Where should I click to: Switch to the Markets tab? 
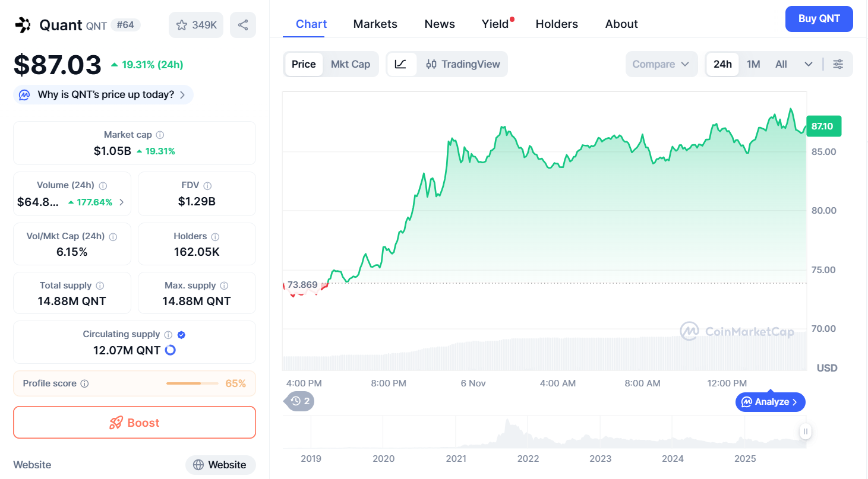(375, 24)
